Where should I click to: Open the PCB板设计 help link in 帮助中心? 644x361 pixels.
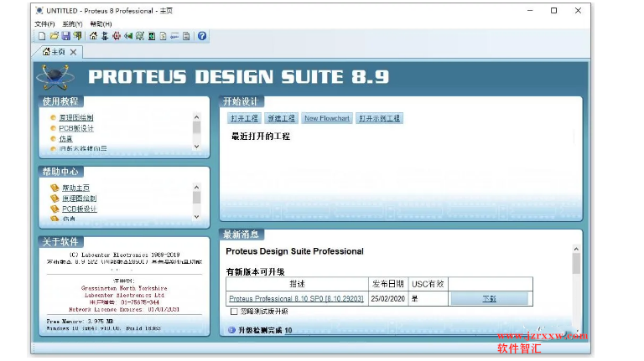point(80,209)
